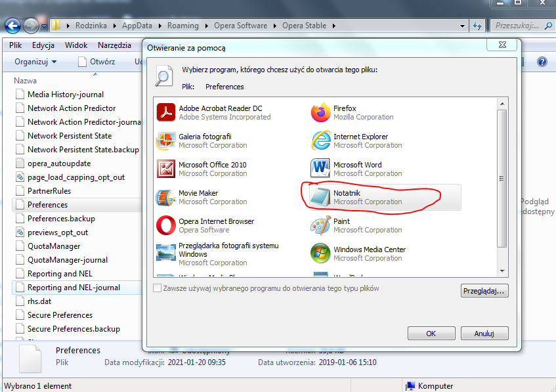Image resolution: width=556 pixels, height=392 pixels.
Task: Select the Microsoft Word icon
Action: 320,168
